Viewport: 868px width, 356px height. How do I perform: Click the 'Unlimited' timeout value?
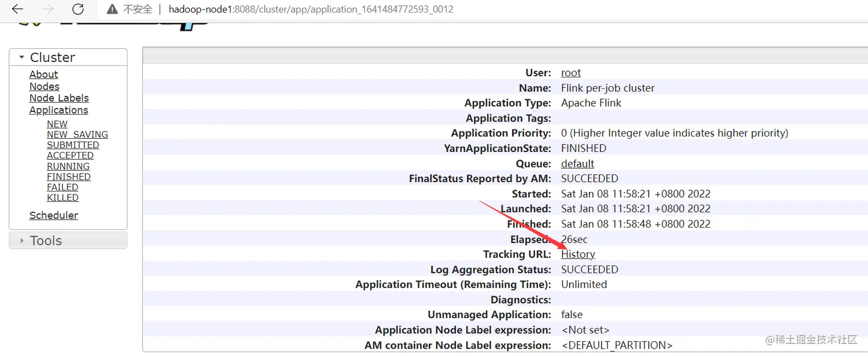click(x=584, y=284)
